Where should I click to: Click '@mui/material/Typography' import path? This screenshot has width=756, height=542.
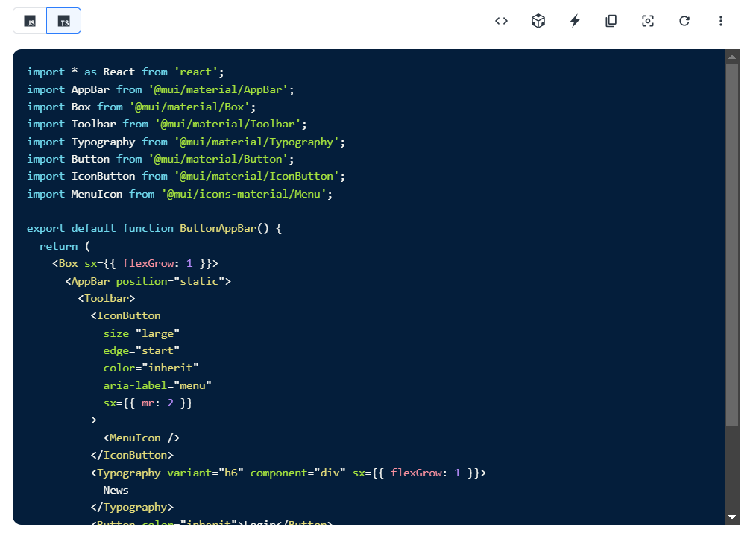pos(256,142)
